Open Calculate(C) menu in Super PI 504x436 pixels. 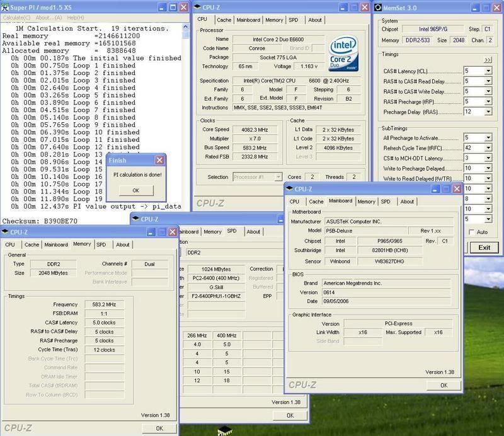tap(17, 18)
